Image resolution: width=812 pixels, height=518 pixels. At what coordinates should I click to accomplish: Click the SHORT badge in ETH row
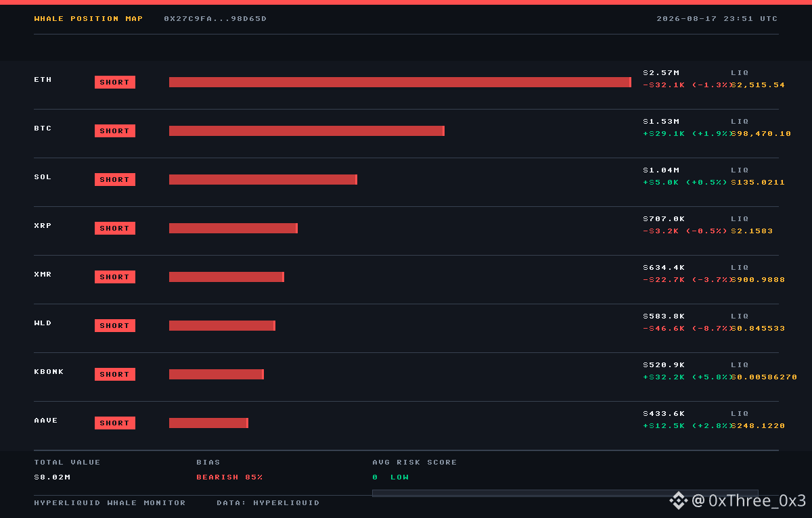(115, 83)
